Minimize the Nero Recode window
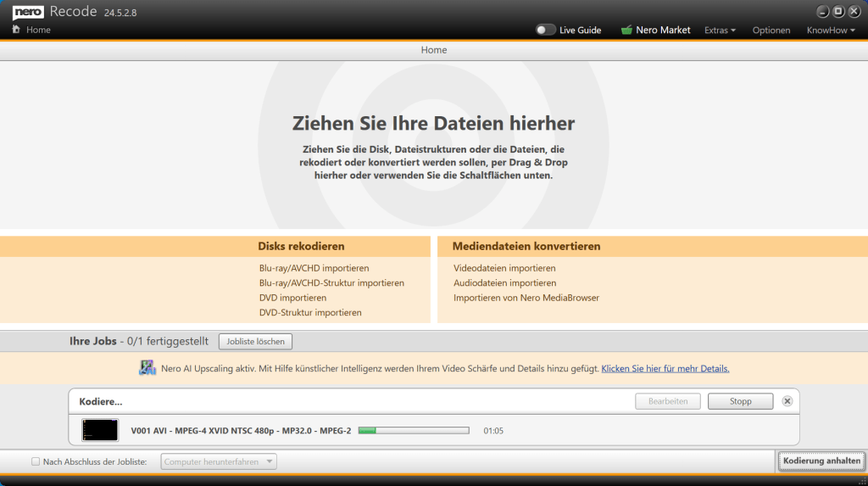The height and width of the screenshot is (486, 868). [822, 11]
